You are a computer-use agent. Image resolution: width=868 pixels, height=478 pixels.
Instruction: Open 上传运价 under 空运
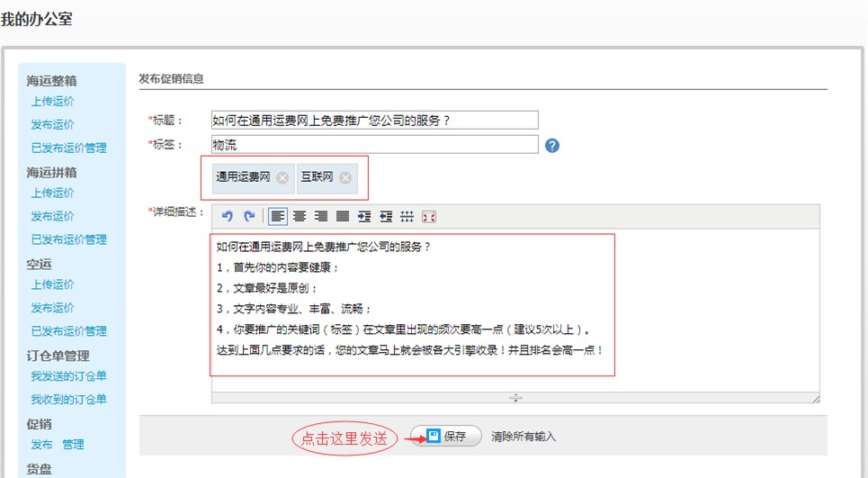click(x=52, y=284)
